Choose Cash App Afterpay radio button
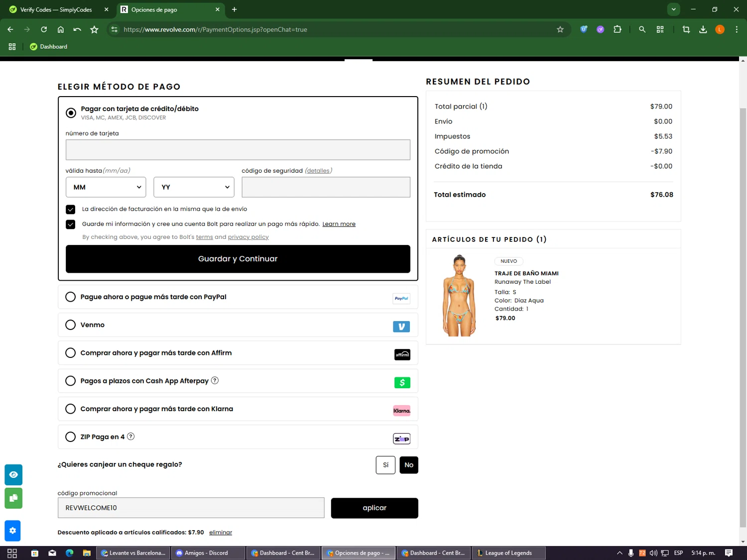The image size is (747, 560). coord(71,381)
